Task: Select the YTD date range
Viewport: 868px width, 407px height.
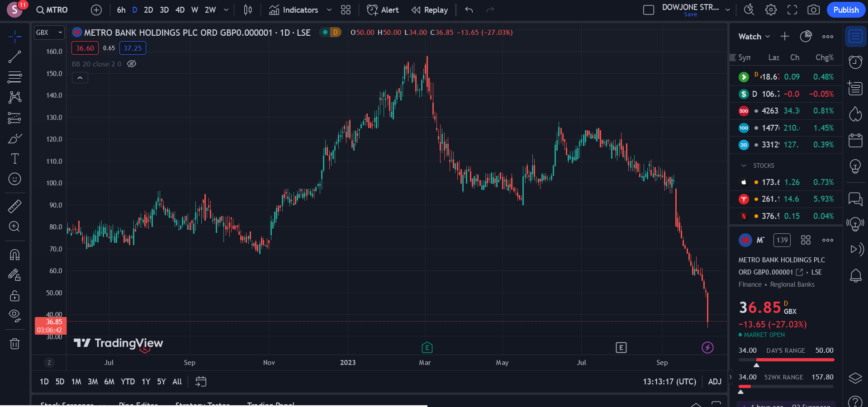Action: coord(128,382)
